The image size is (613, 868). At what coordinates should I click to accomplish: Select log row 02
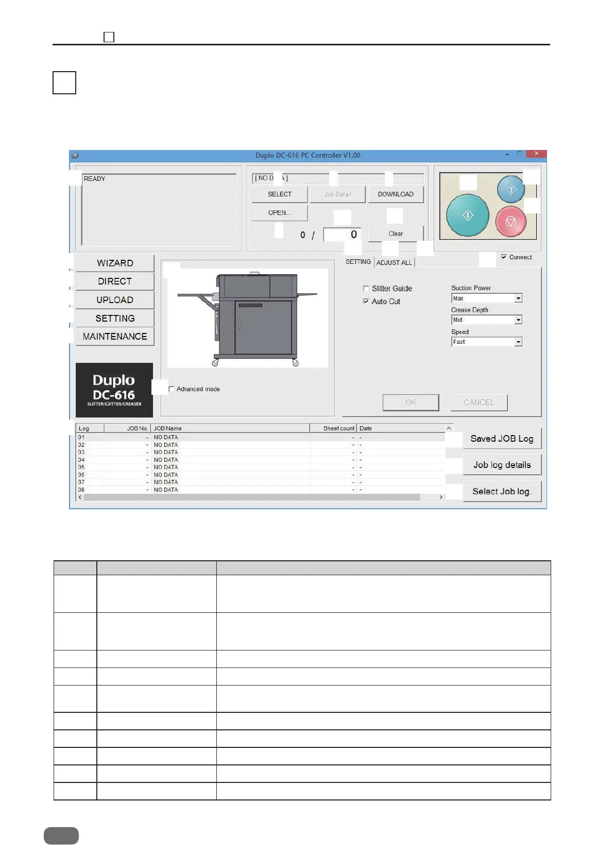[x=261, y=445]
